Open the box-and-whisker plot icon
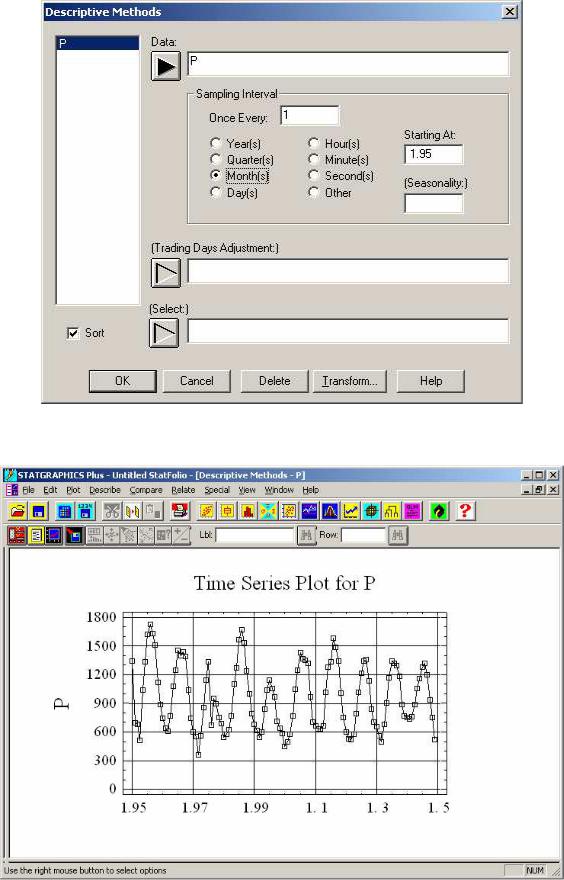Viewport: 564px width, 880px height. tap(227, 511)
